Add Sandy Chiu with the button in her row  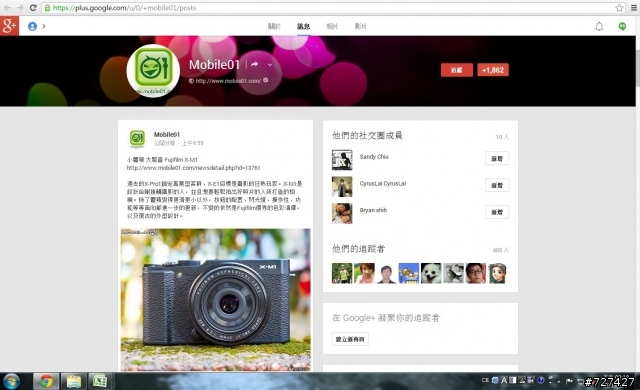click(x=497, y=158)
